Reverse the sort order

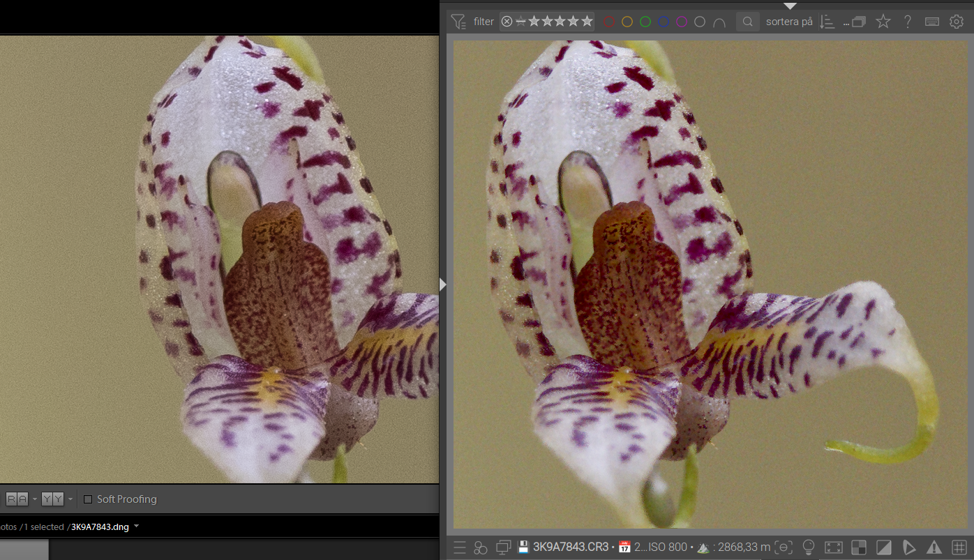click(827, 22)
